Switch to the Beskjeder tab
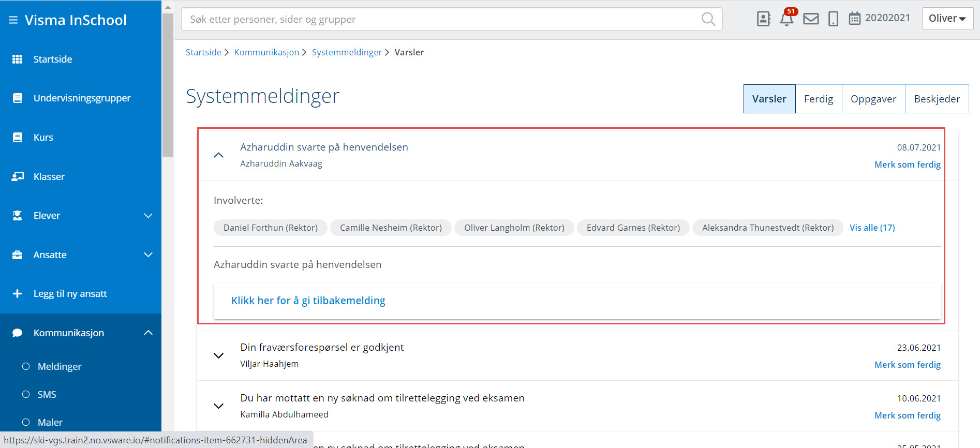 (x=937, y=99)
